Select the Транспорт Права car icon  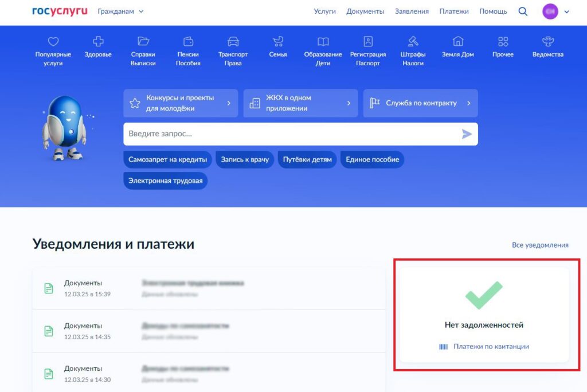point(233,42)
